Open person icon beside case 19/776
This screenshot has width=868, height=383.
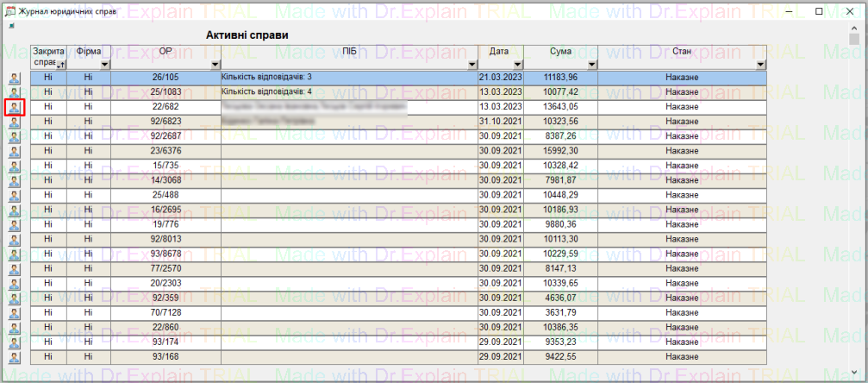[15, 225]
